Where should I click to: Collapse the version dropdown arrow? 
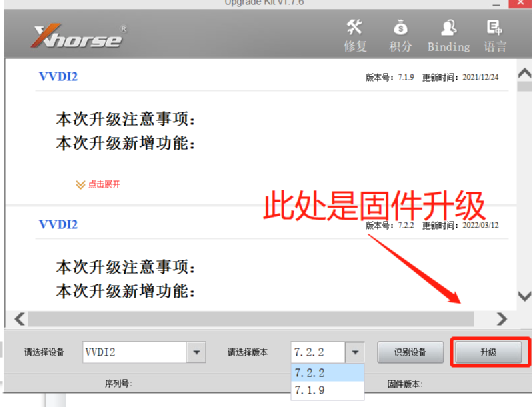[x=355, y=352]
